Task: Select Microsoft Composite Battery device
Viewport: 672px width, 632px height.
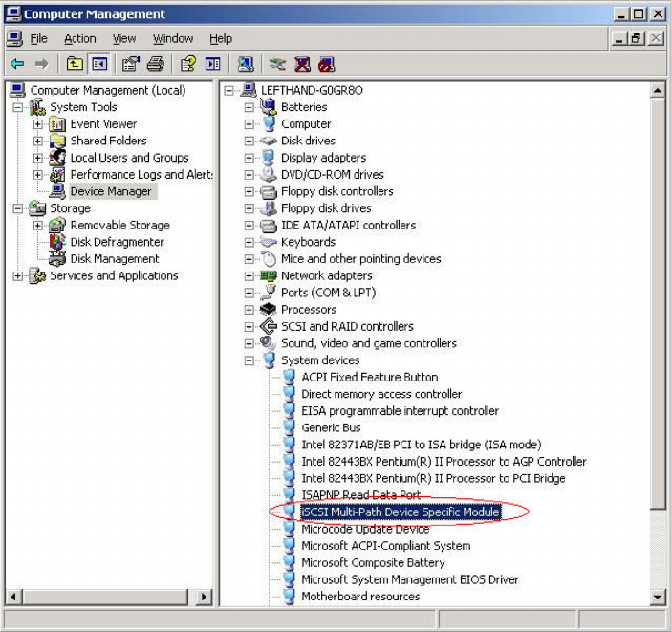Action: pos(373,563)
